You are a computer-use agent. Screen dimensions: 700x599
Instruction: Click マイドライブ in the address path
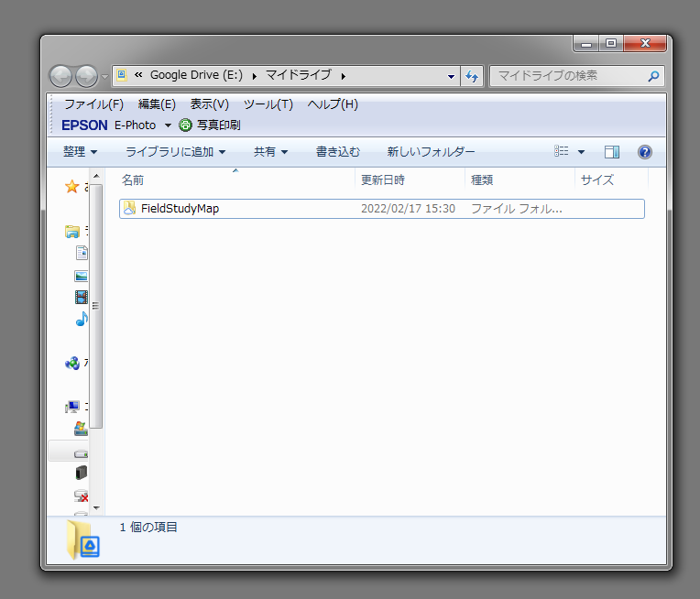(x=299, y=75)
